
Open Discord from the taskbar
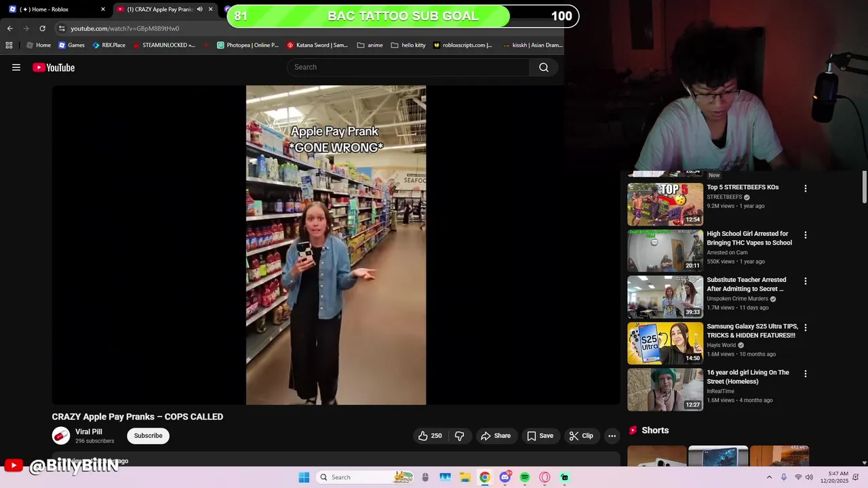click(505, 477)
